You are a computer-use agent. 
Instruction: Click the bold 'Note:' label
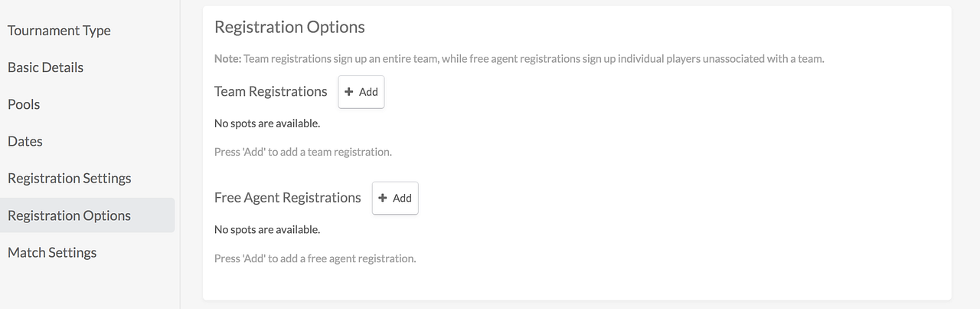pyautogui.click(x=227, y=59)
